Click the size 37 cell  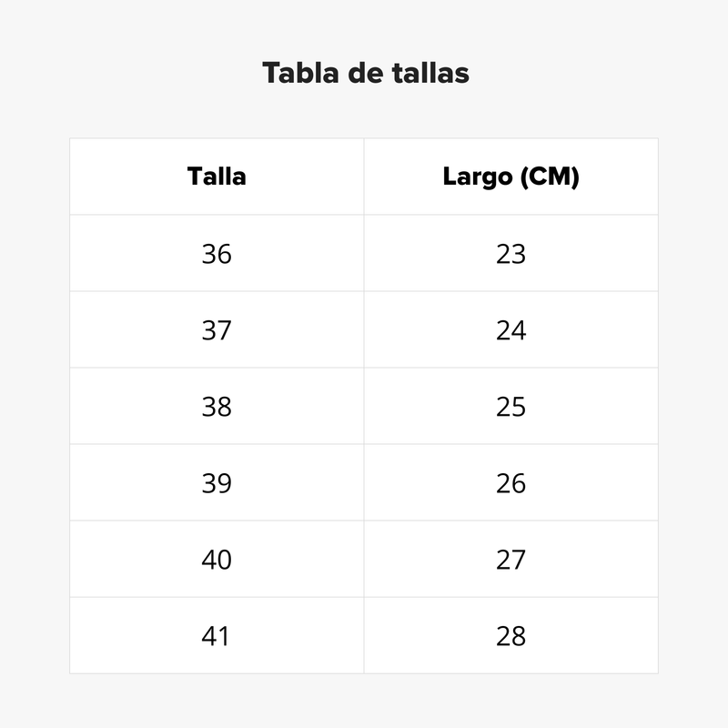coord(217,330)
